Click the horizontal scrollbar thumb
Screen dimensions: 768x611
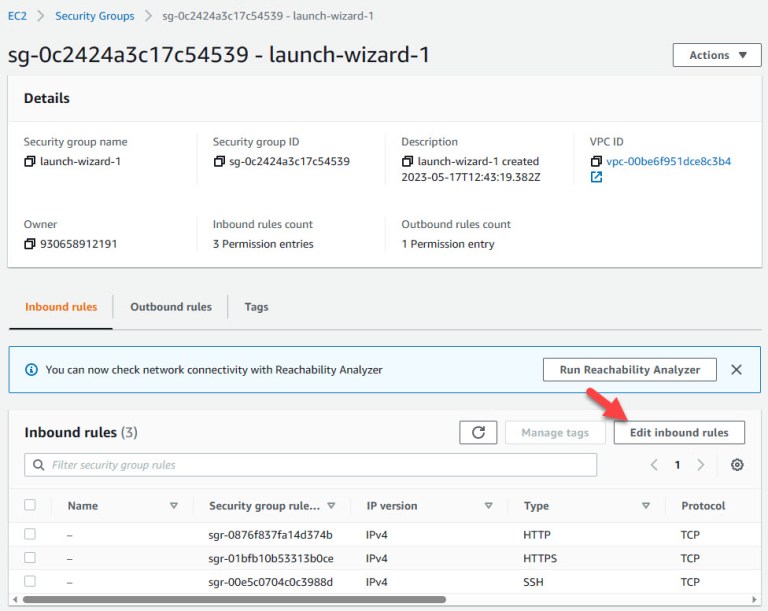(234, 599)
